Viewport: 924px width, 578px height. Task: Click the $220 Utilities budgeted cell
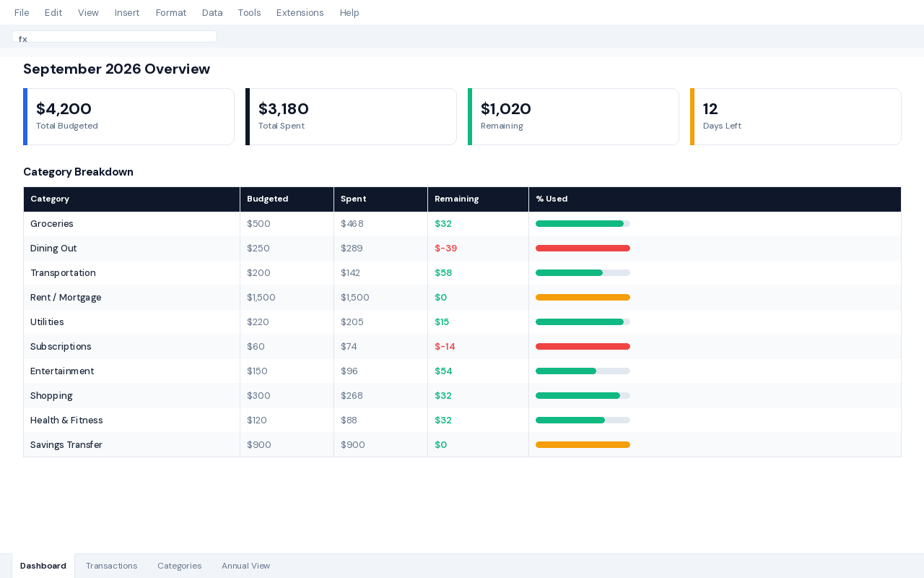287,322
